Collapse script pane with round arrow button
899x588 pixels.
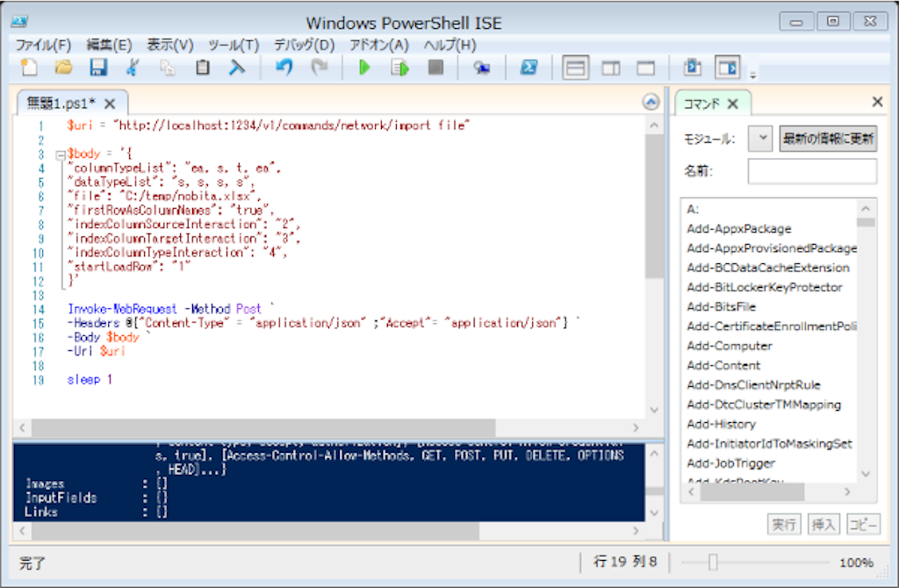point(651,102)
